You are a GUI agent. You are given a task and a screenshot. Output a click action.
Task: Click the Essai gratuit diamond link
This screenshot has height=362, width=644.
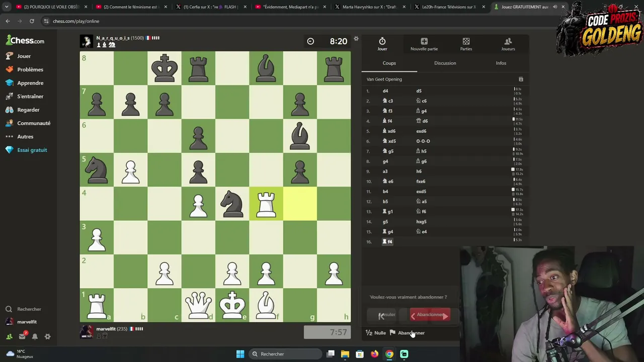27,150
